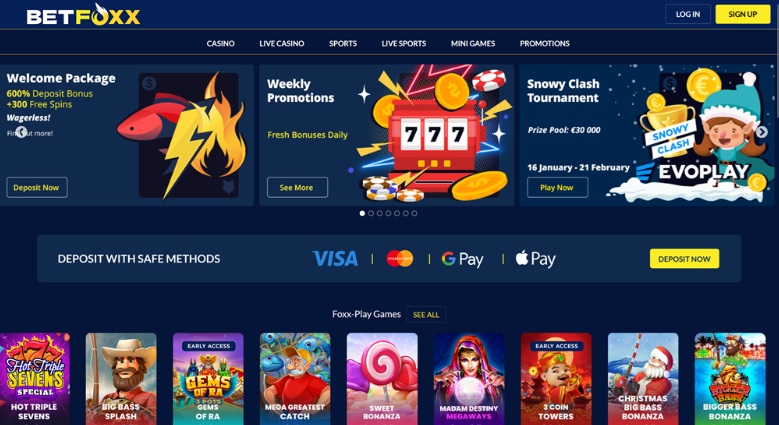Viewport: 779px width, 425px height.
Task: Click the Sign Up button
Action: click(743, 14)
